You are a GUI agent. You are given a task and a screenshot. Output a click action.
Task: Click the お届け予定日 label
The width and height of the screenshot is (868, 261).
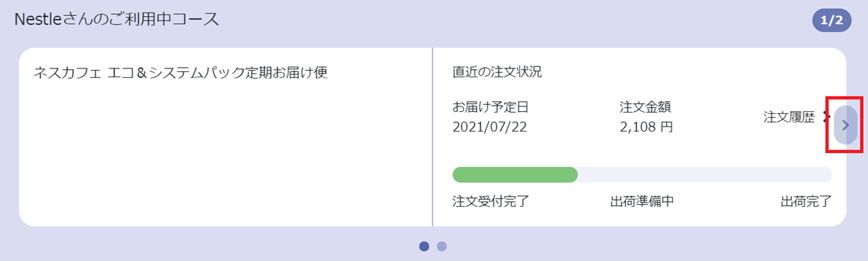[490, 107]
